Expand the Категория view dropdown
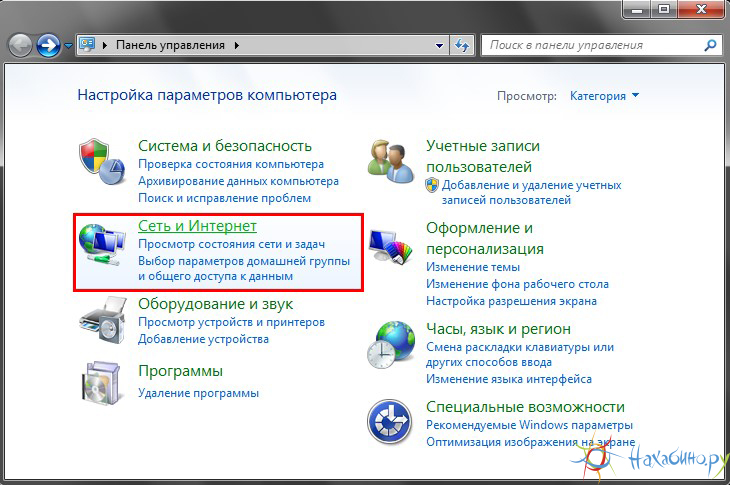730x485 pixels. point(604,96)
